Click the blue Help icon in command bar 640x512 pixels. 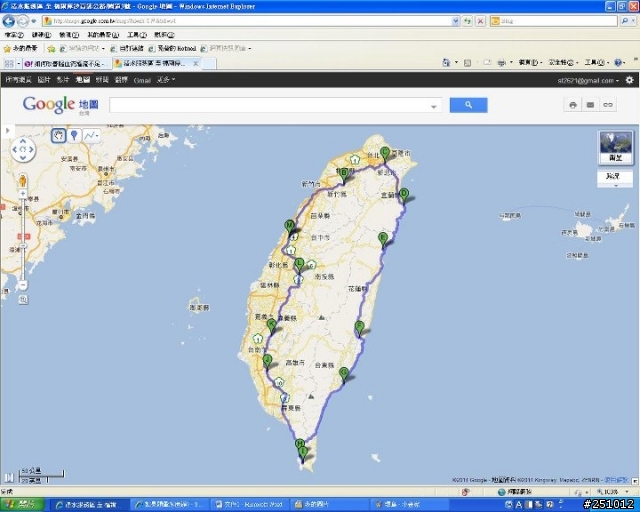(618, 62)
